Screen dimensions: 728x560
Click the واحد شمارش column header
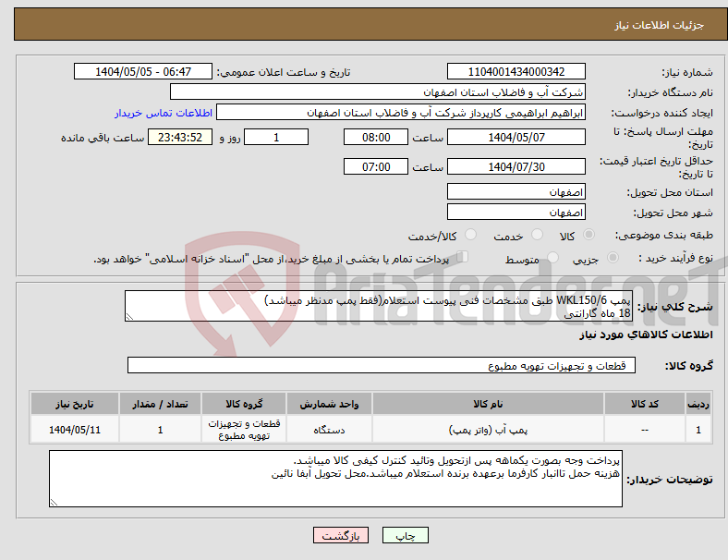pyautogui.click(x=329, y=404)
